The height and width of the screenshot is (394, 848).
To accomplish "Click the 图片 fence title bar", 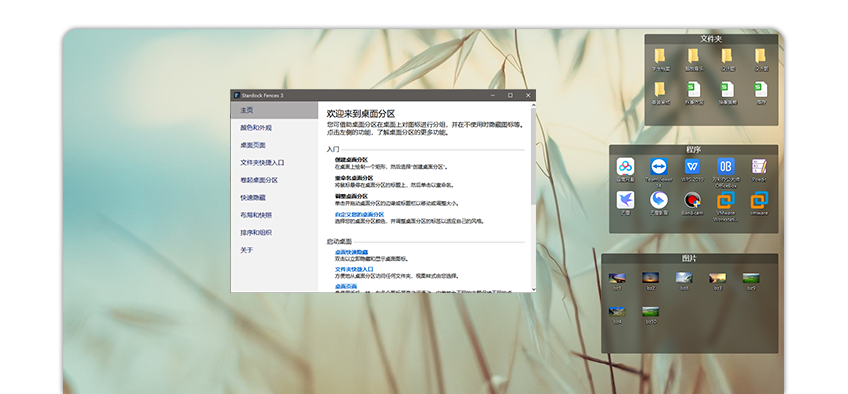I will click(690, 259).
